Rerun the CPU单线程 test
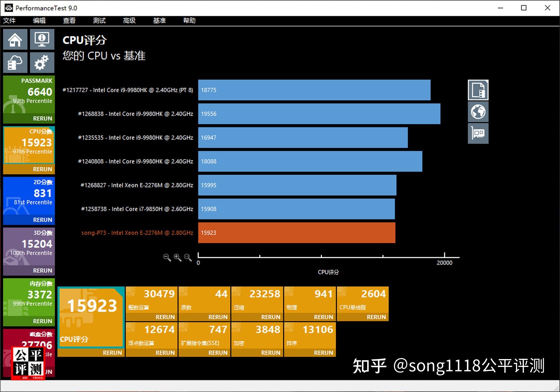560x392 pixels. point(363,317)
